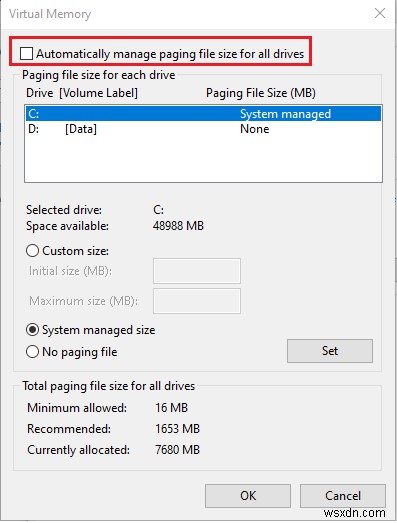This screenshot has width=397, height=523.
Task: Click the Paging File Size (MB) column header
Action: (x=261, y=93)
